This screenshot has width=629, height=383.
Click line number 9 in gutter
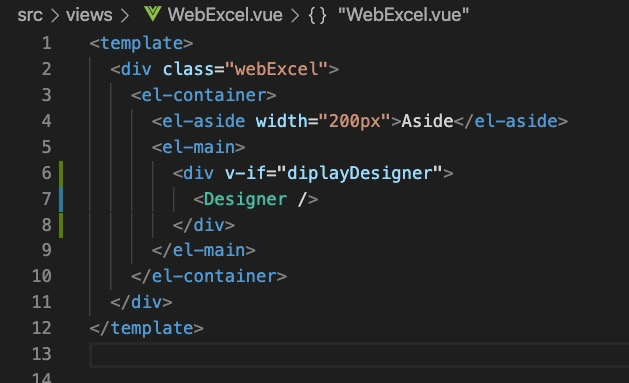pos(47,250)
